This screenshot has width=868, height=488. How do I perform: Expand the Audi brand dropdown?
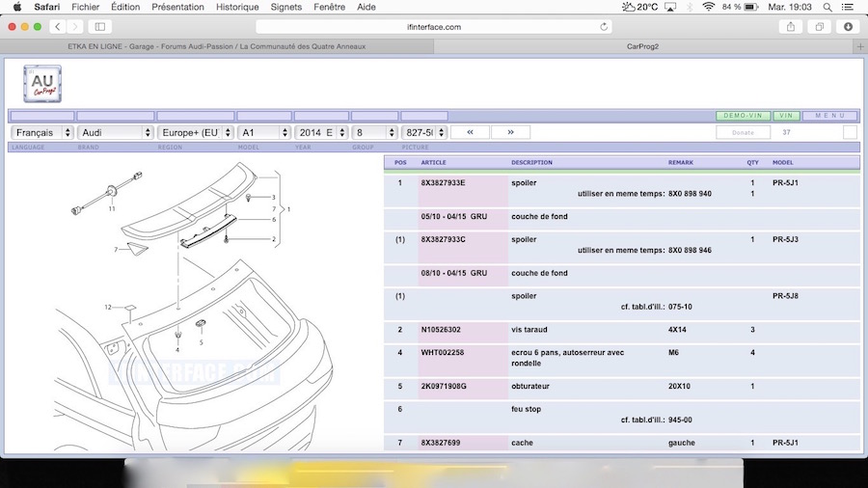(116, 132)
